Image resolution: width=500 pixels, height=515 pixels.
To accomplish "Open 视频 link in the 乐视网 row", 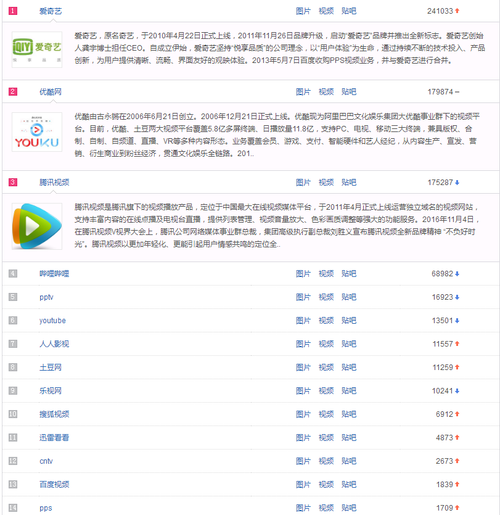I will point(326,391).
